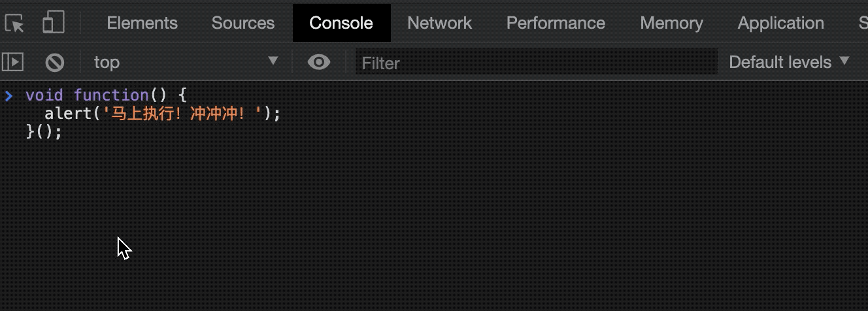
Task: Switch to the Sources tab
Action: [x=242, y=23]
